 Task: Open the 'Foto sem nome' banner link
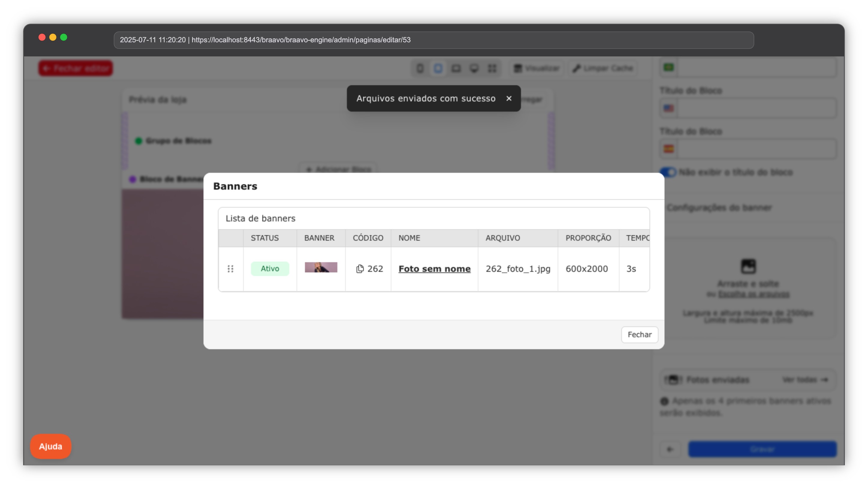(434, 269)
